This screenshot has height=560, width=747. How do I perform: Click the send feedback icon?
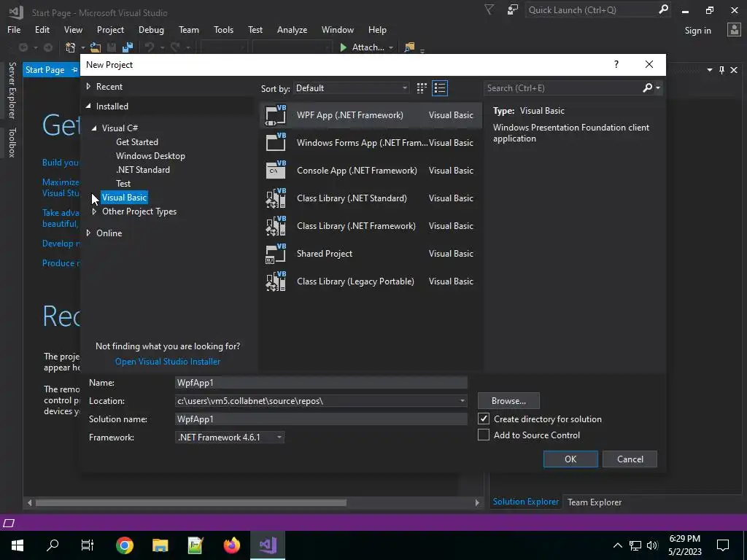513,9
